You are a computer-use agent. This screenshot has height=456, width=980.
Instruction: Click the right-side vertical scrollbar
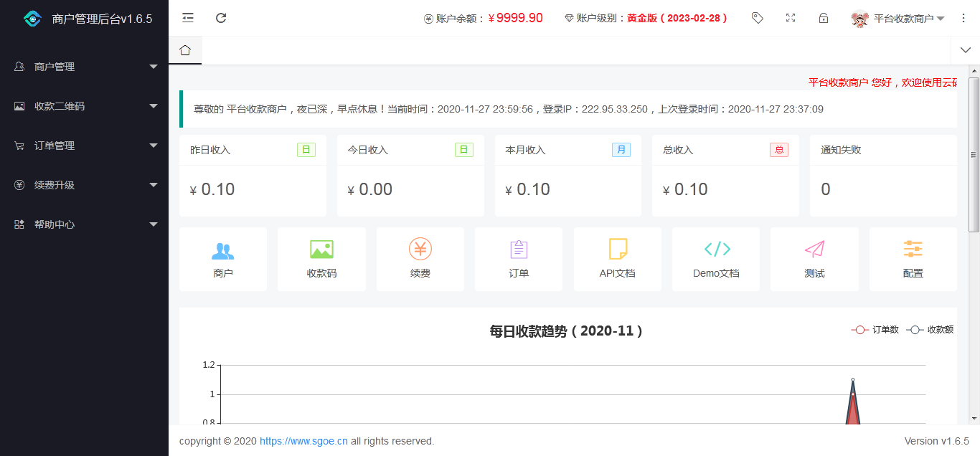point(974,153)
